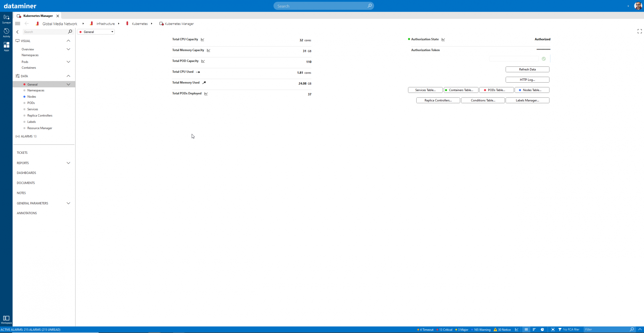
Task: Open the Infrastructure breadcrumb
Action: [x=106, y=24]
